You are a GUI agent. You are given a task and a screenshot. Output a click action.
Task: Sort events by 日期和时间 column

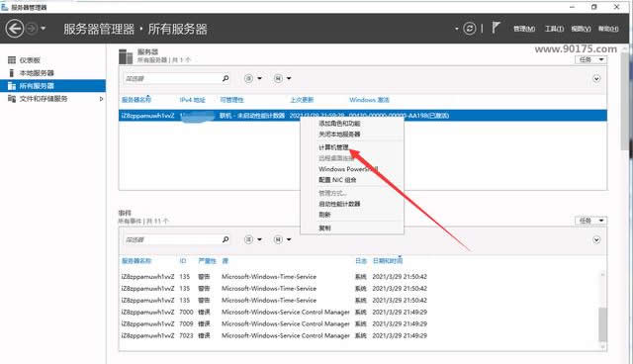tap(388, 261)
